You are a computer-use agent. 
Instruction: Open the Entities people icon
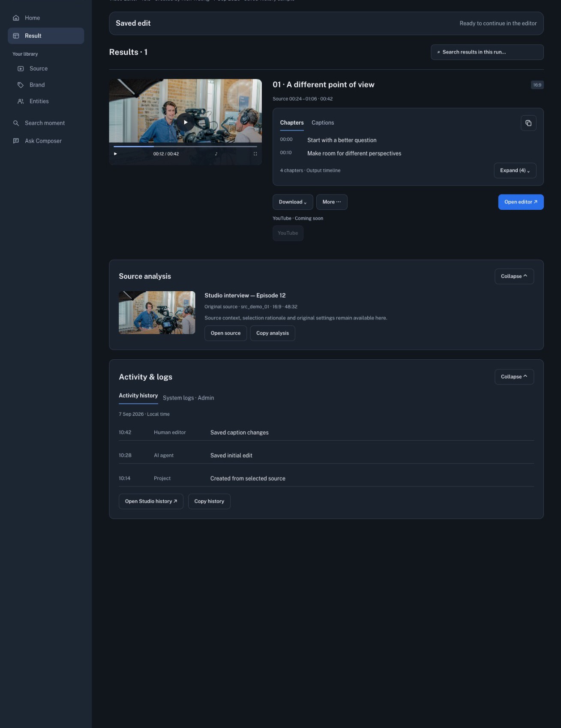(x=21, y=101)
